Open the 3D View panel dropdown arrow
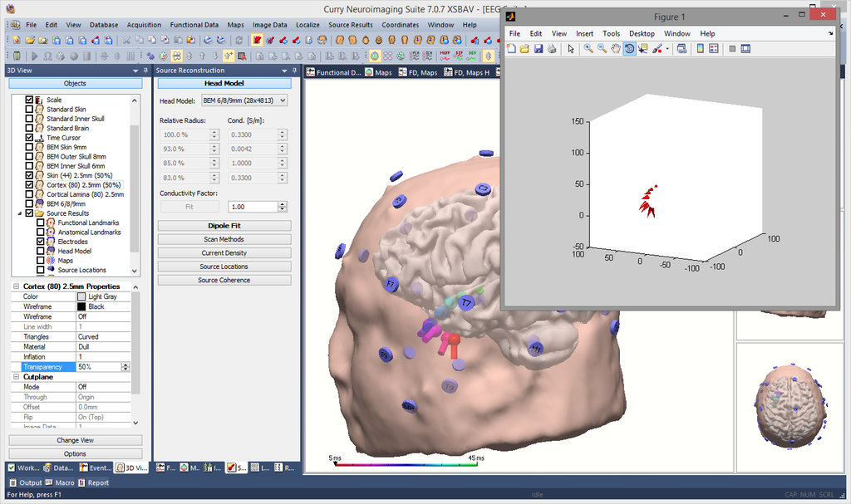 (135, 71)
